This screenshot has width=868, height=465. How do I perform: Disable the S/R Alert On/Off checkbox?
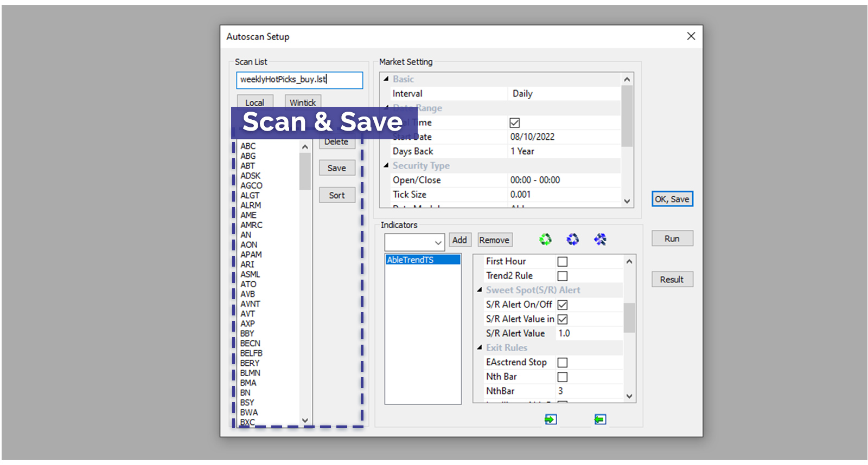click(563, 305)
